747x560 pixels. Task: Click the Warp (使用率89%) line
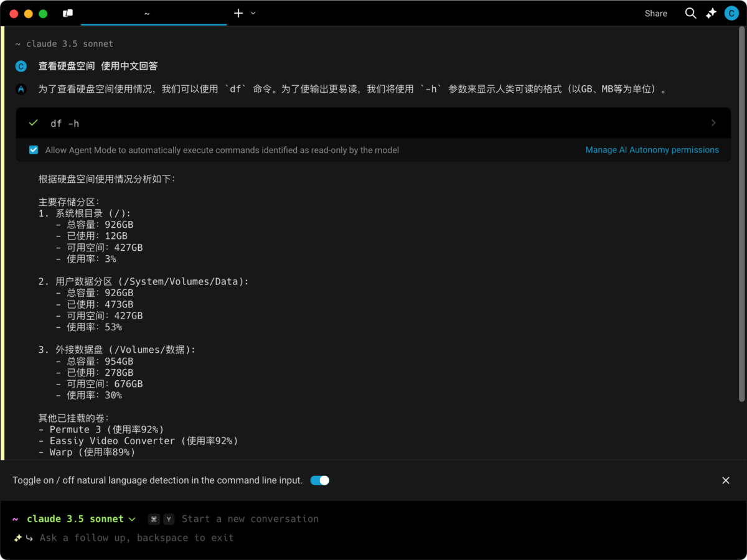(x=87, y=452)
